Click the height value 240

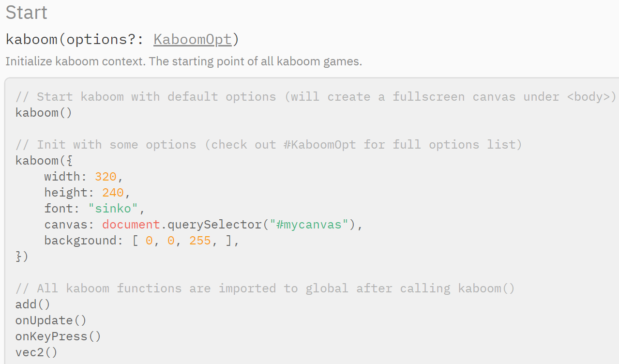coord(113,192)
